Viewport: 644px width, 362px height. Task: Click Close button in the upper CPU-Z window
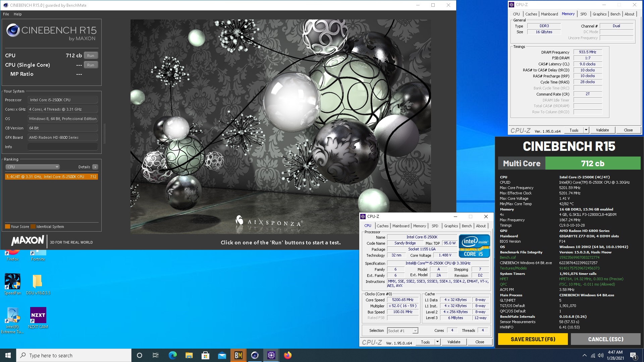pyautogui.click(x=628, y=130)
